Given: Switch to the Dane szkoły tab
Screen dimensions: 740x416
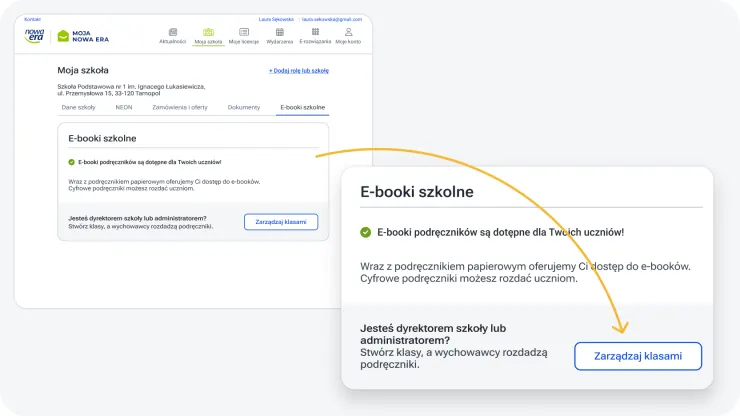Looking at the screenshot, I should [77, 107].
